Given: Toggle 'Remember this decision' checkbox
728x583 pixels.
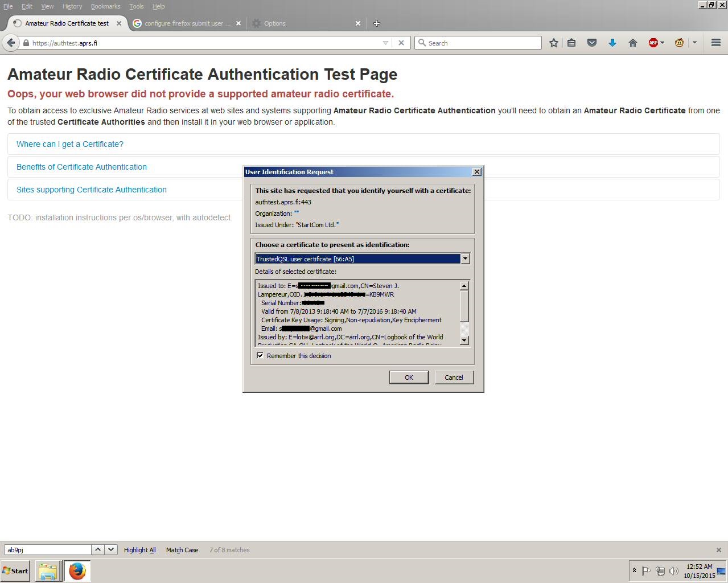Looking at the screenshot, I should (260, 356).
